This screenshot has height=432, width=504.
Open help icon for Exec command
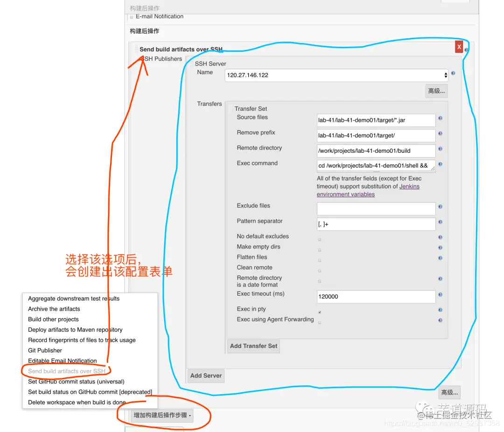click(440, 164)
